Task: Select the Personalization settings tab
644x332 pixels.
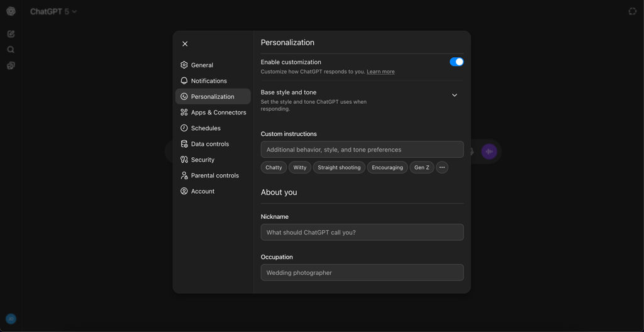Action: pos(213,97)
